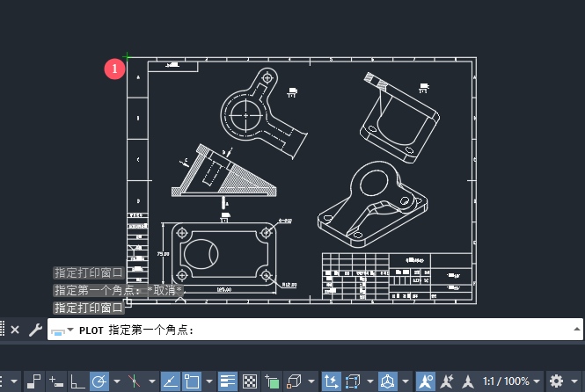This screenshot has width=585, height=392.
Task: Toggle Transparency display icon
Action: tap(250, 381)
